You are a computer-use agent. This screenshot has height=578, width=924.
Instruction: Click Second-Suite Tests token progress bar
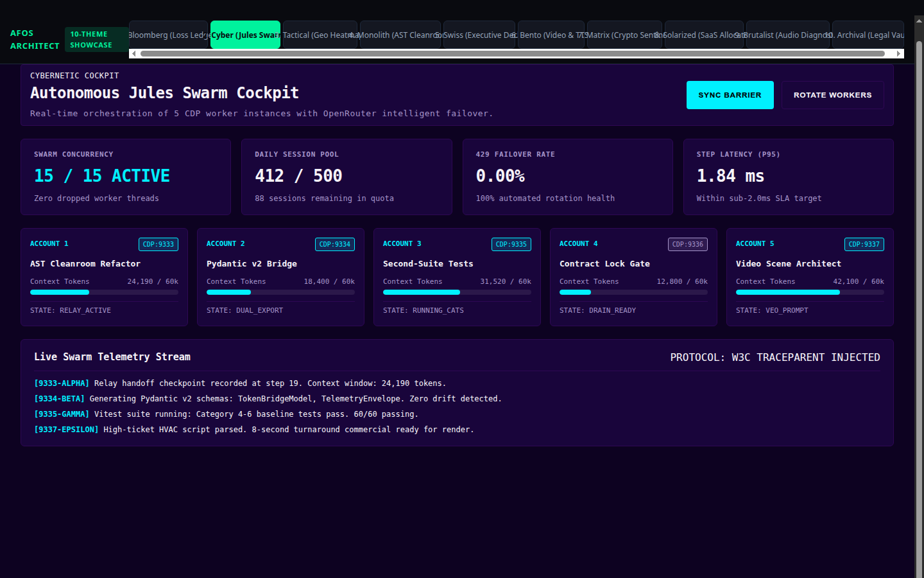pyautogui.click(x=457, y=292)
